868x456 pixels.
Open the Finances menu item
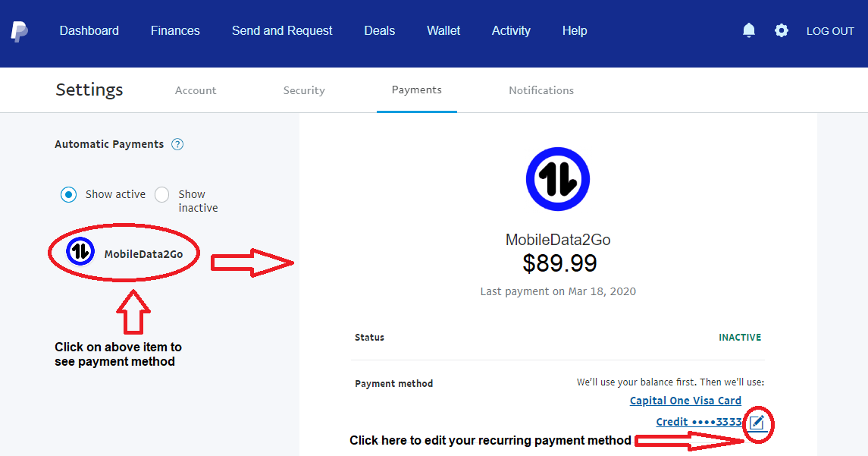click(x=175, y=31)
